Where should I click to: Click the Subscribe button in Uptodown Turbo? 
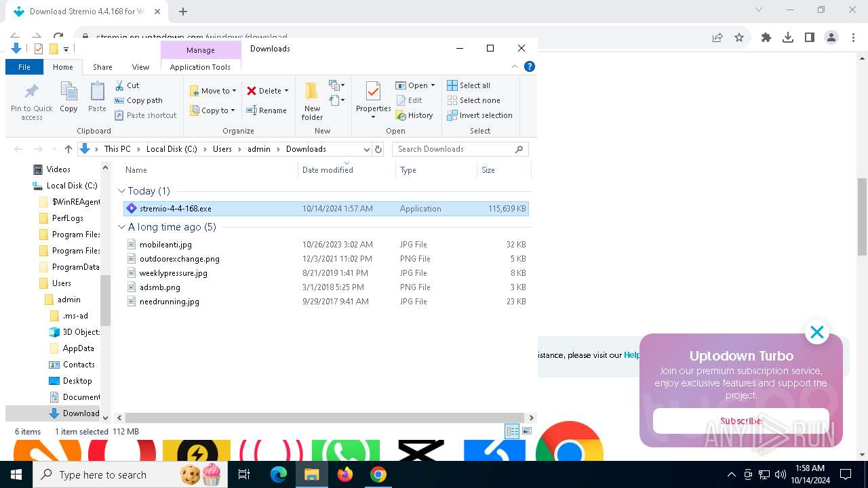[x=741, y=421]
